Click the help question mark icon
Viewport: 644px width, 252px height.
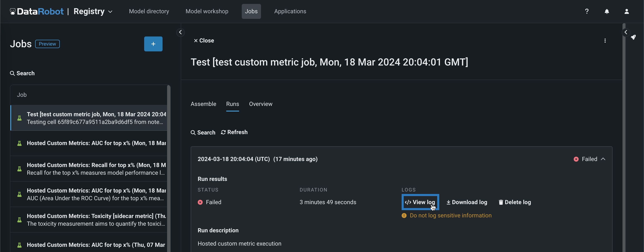587,11
